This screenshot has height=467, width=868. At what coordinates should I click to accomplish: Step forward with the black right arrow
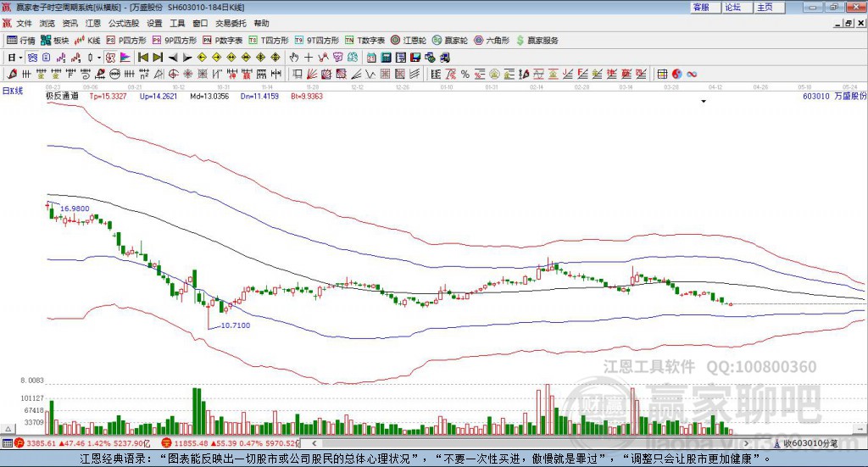tap(187, 58)
